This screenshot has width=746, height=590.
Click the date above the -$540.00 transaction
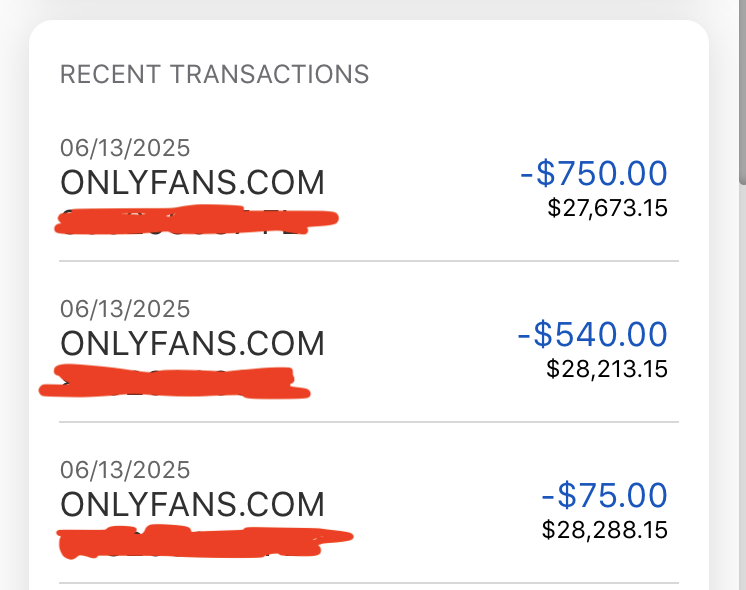coord(125,309)
